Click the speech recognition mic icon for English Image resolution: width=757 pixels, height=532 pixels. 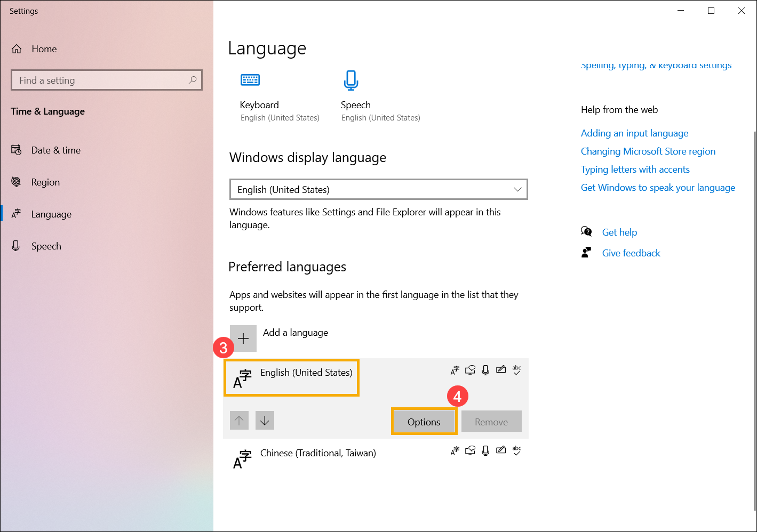click(485, 369)
